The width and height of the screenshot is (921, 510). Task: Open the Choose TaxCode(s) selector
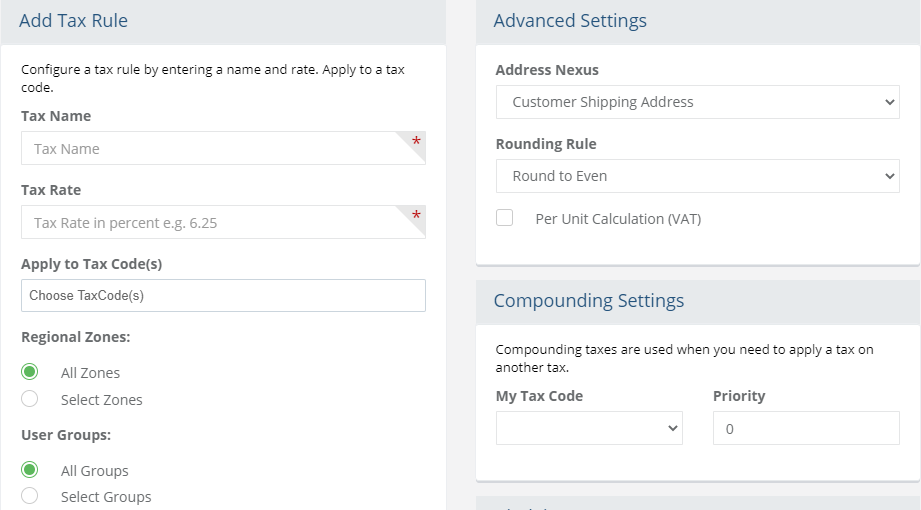tap(223, 296)
